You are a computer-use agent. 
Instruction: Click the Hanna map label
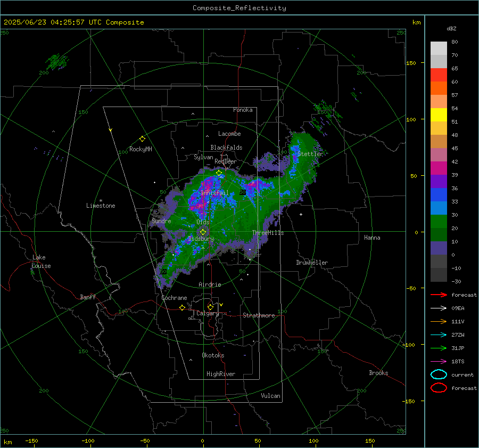[372, 238]
